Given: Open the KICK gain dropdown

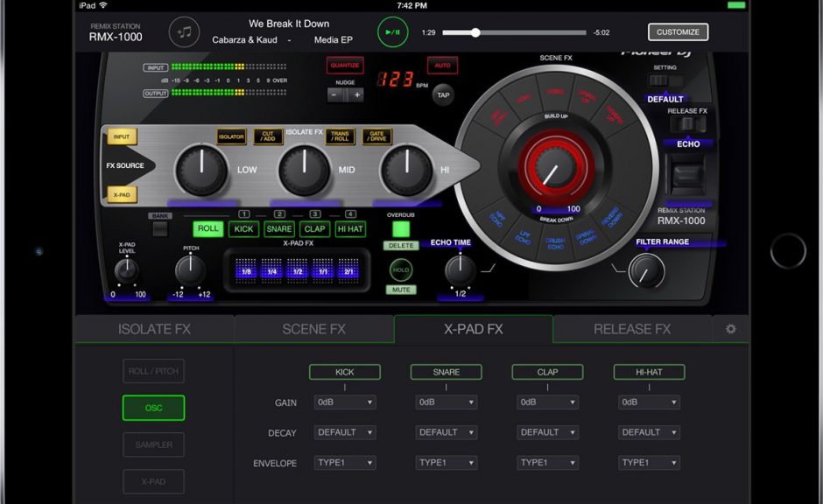Looking at the screenshot, I should click(344, 402).
